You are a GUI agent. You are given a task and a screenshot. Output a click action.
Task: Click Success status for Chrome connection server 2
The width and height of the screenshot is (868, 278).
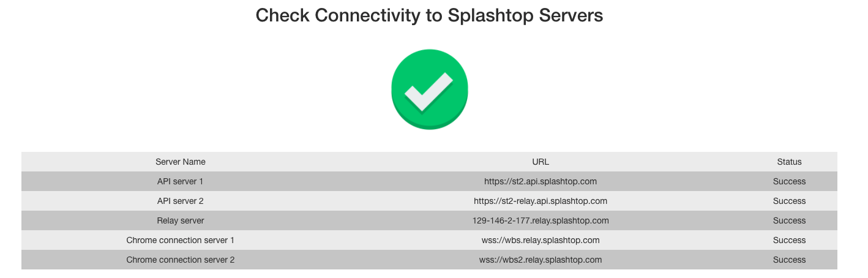(x=789, y=260)
